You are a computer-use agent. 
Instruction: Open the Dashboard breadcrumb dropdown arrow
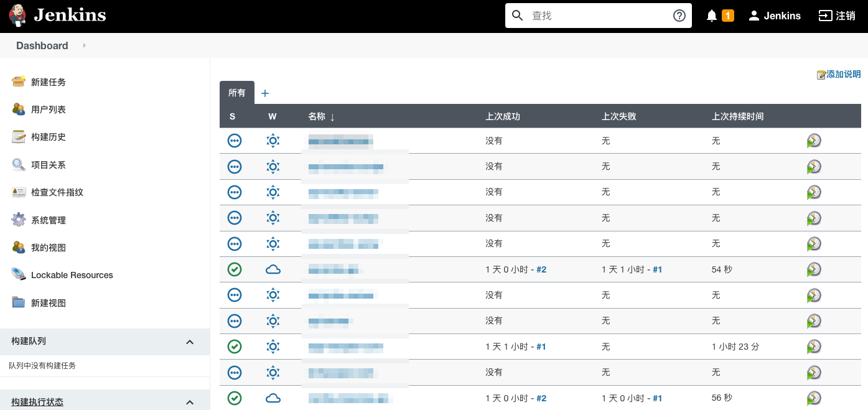84,45
